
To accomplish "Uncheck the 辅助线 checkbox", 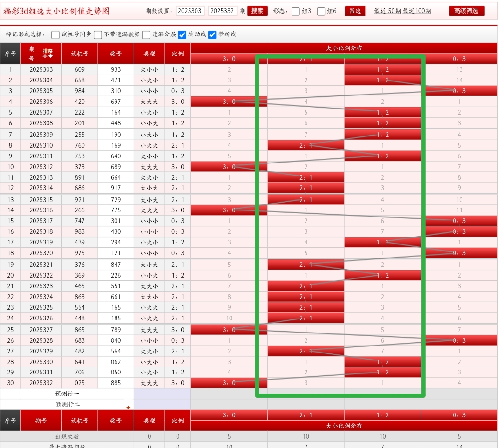I will point(182,34).
